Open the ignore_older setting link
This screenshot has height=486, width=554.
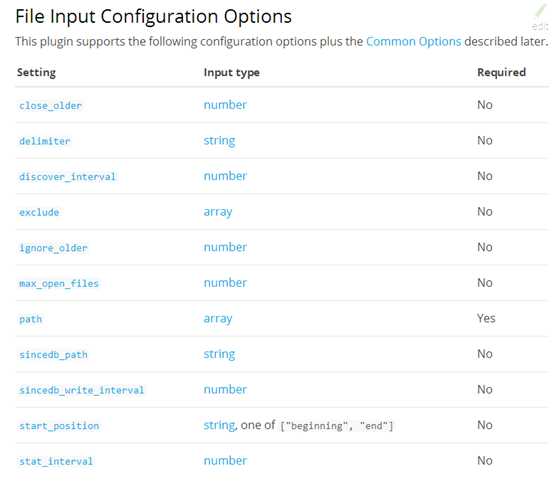coord(53,248)
